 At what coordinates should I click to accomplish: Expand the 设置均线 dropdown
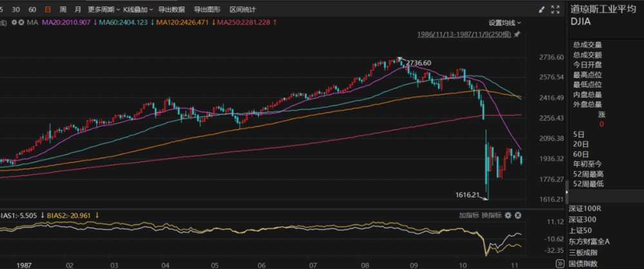[503, 22]
